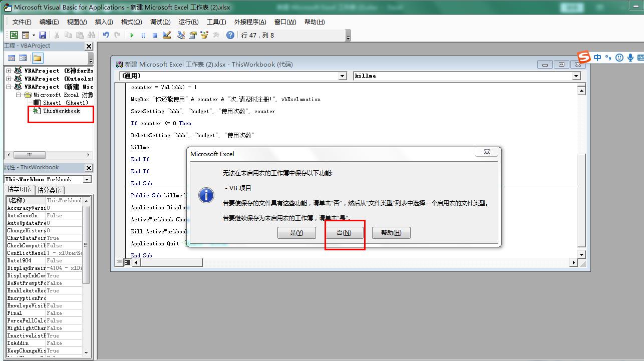Restore the ThisWorkbook code window
The height and width of the screenshot is (361, 644).
561,64
